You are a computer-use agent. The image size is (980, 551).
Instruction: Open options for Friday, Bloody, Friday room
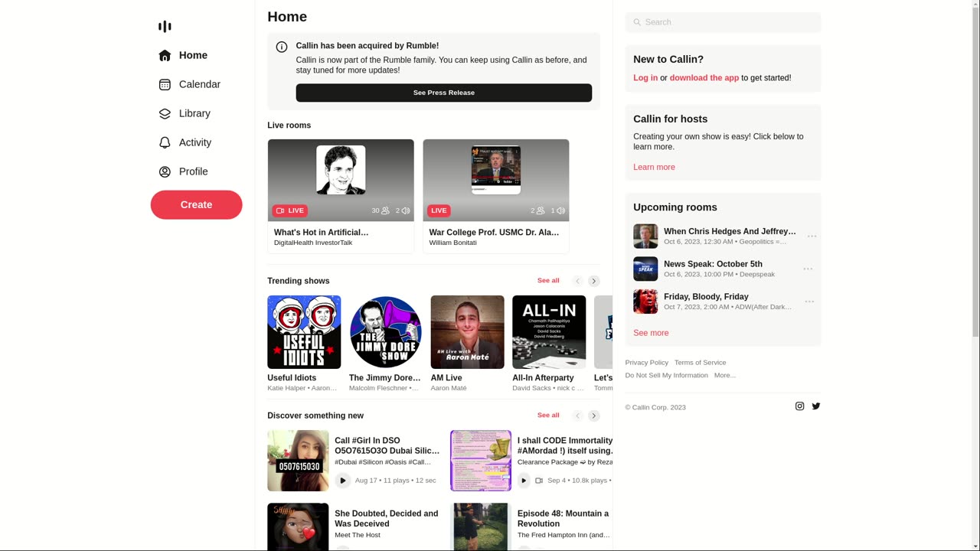pos(809,302)
